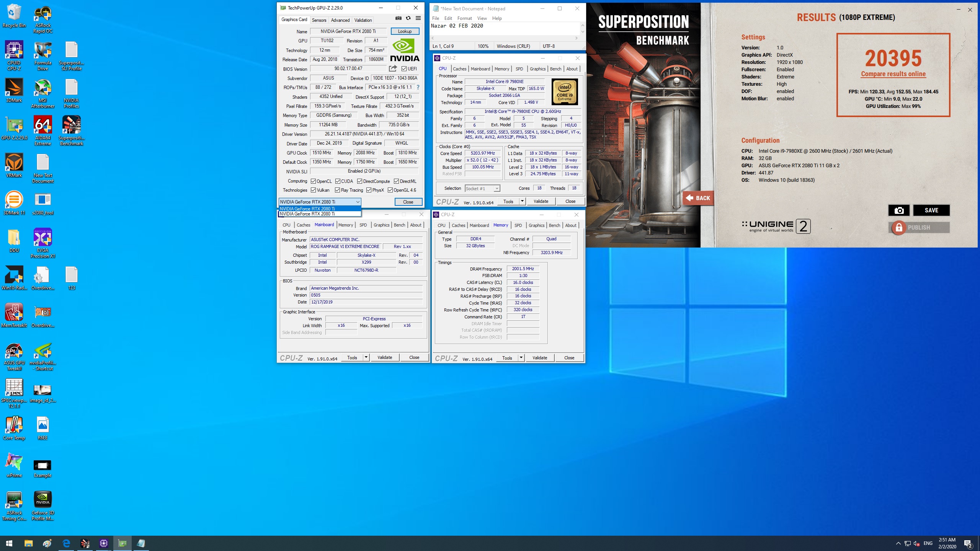Toggle DirectML checkbox
This screenshot has height=551, width=980.
396,181
